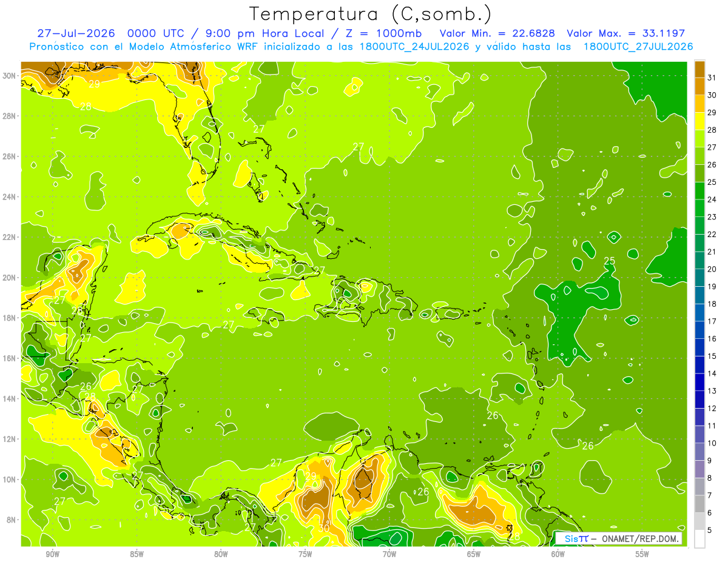Click the dark blue swatch between 13 and 14
This screenshot has height=562, width=728.
[x=699, y=383]
